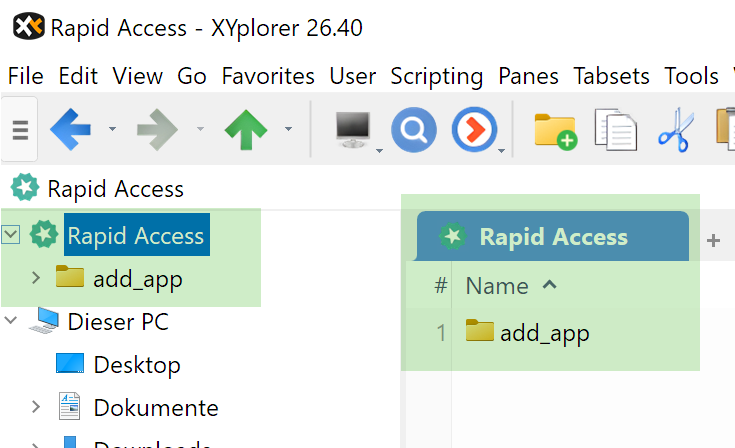The height and width of the screenshot is (448, 735).
Task: Create a new folder
Action: pos(555,131)
